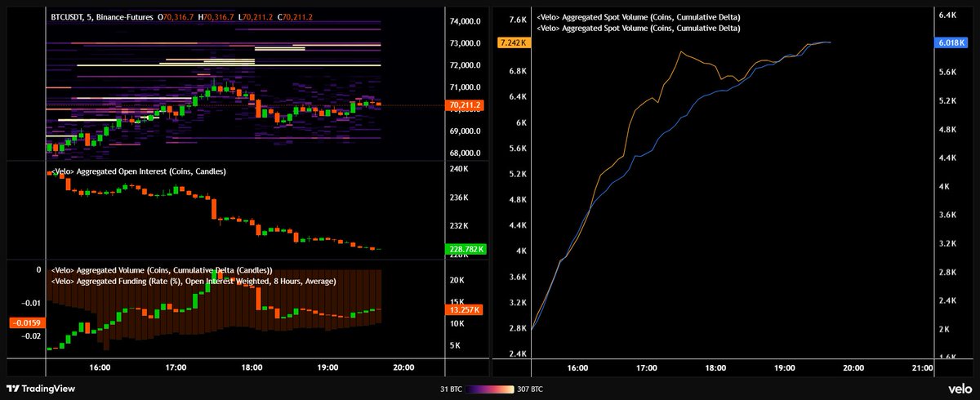Click the Aggregated Open Interest indicator title

pyautogui.click(x=138, y=171)
